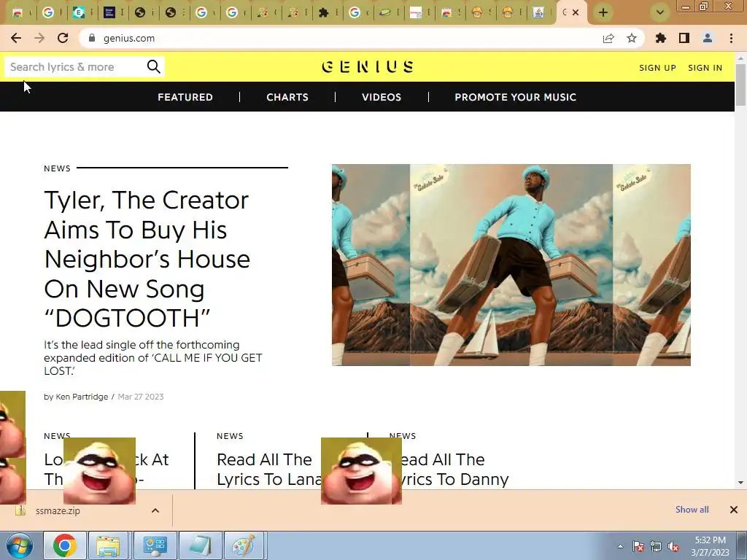Click the page vertical scrollbar thumb

[740, 85]
